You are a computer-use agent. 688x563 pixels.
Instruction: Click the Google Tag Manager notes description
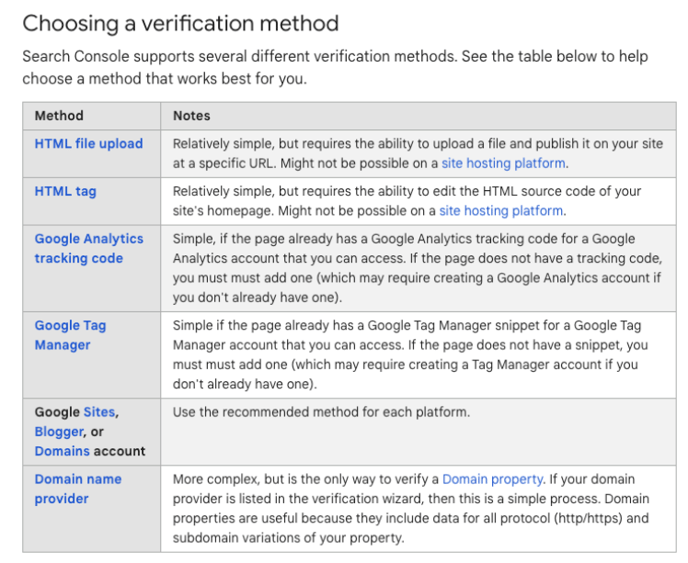(410, 354)
